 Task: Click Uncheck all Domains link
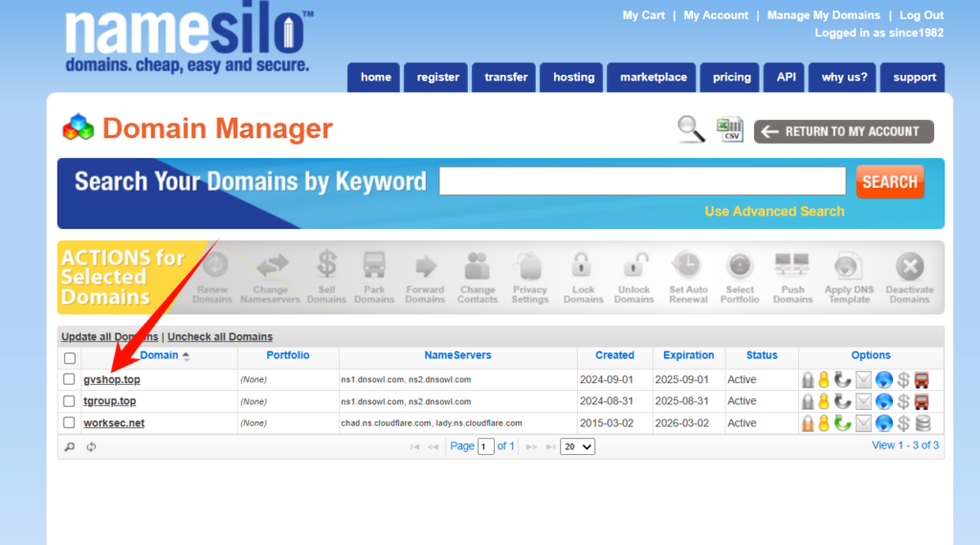coord(220,336)
